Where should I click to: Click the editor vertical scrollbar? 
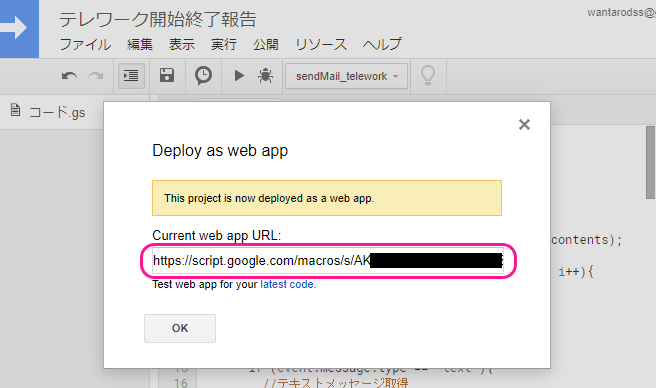point(650,163)
